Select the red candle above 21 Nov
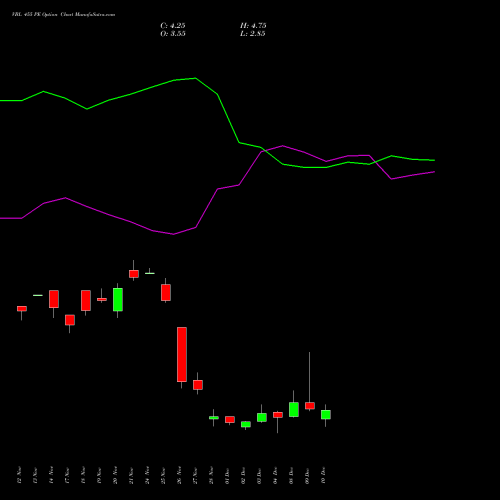The width and height of the screenshot is (500, 500). pos(134,274)
